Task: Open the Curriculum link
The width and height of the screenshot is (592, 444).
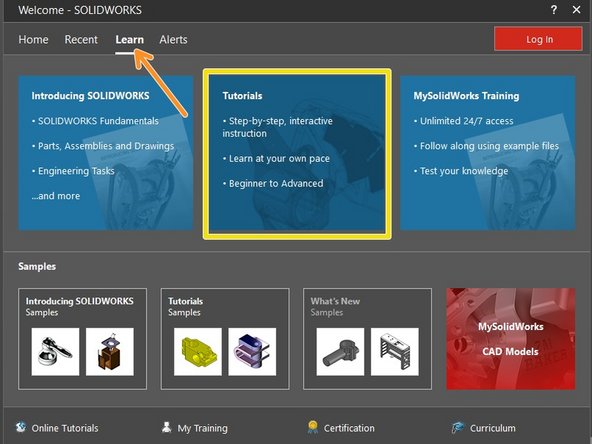Action: point(493,428)
